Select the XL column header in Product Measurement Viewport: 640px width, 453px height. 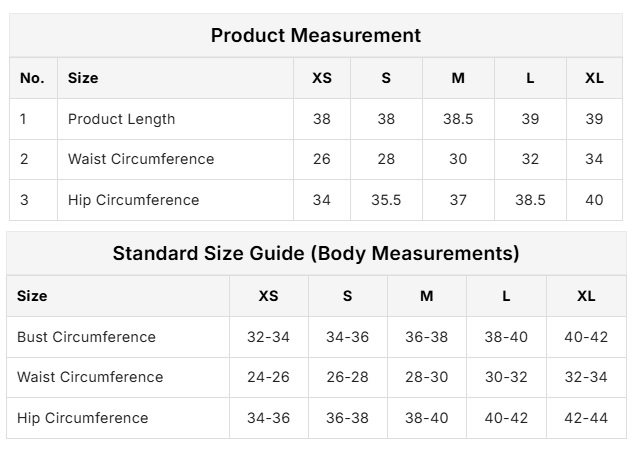[x=594, y=78]
